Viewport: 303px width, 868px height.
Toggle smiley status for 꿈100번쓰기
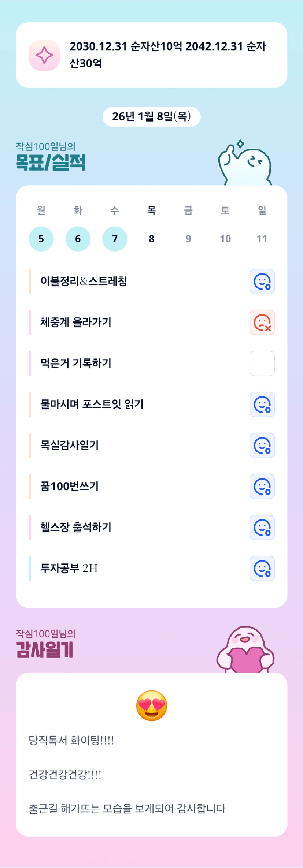tap(262, 487)
